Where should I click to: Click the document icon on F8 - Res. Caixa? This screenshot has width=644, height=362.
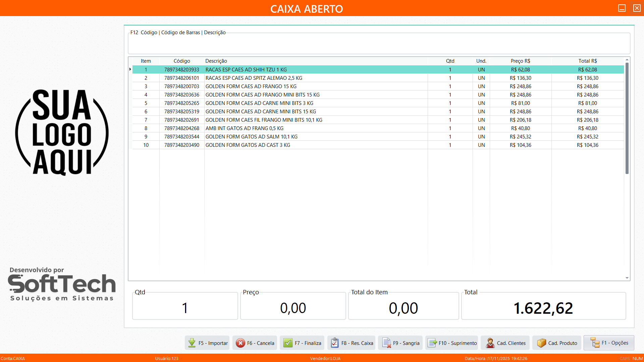coord(334,343)
